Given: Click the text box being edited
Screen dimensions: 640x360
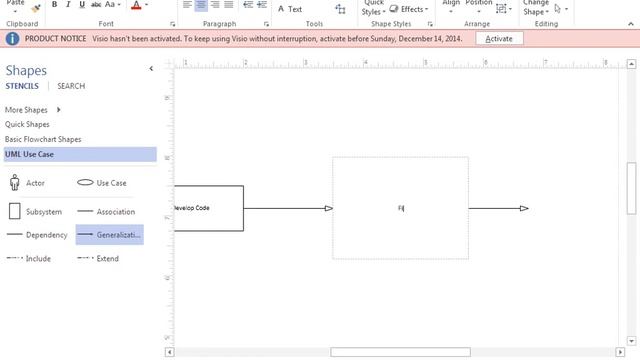Looking at the screenshot, I should [400, 208].
